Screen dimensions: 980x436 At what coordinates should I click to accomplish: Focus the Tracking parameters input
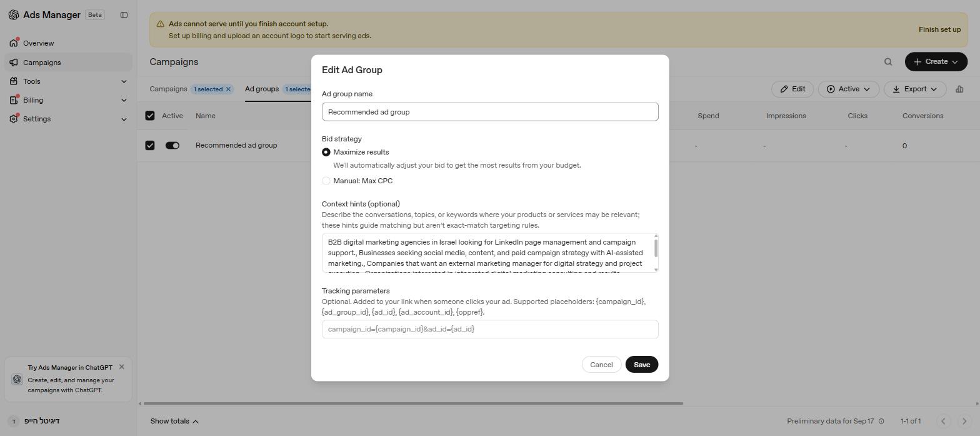pos(490,329)
